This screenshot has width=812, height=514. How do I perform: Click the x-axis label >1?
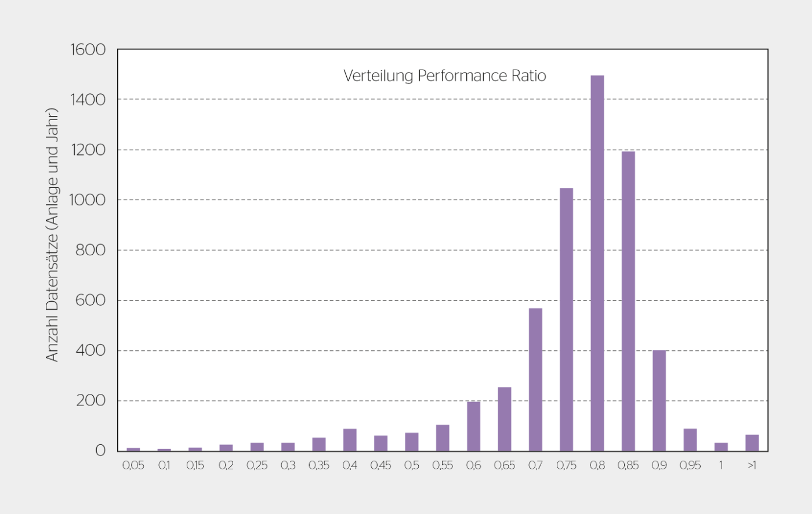(x=752, y=465)
